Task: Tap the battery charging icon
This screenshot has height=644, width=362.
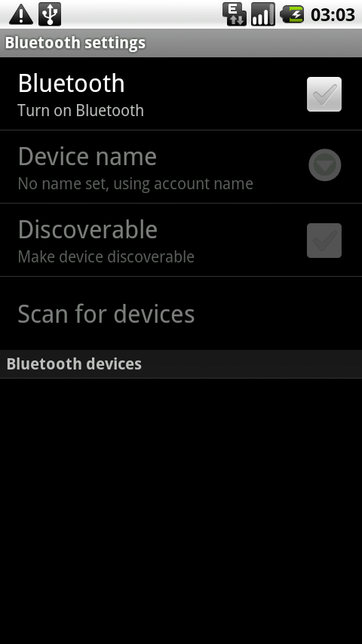Action: (x=292, y=15)
